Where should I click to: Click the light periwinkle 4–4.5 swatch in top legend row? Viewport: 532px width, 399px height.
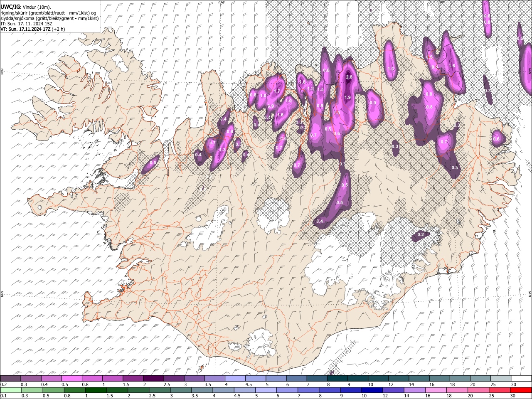235,378
